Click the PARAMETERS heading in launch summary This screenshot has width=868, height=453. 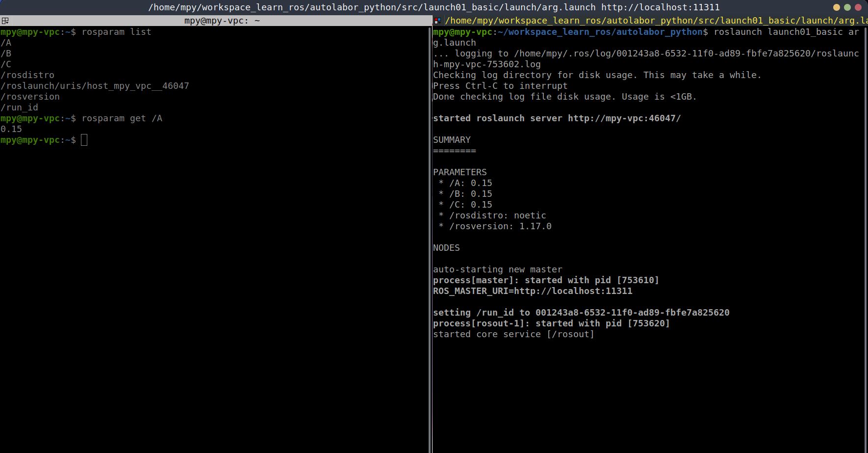tap(460, 172)
